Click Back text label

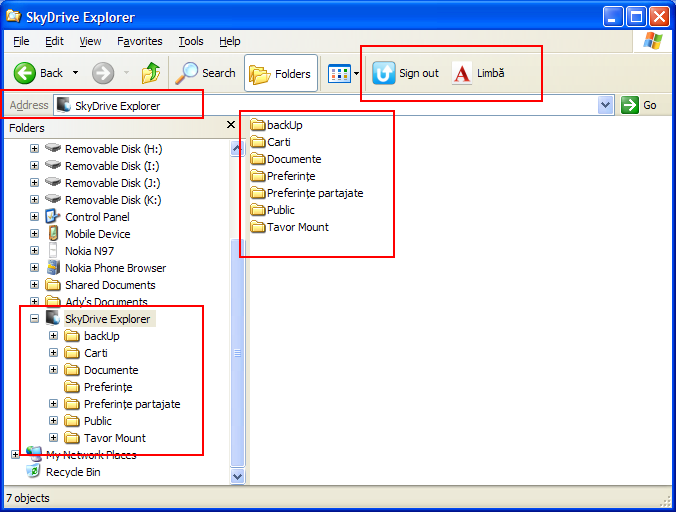pyautogui.click(x=51, y=73)
